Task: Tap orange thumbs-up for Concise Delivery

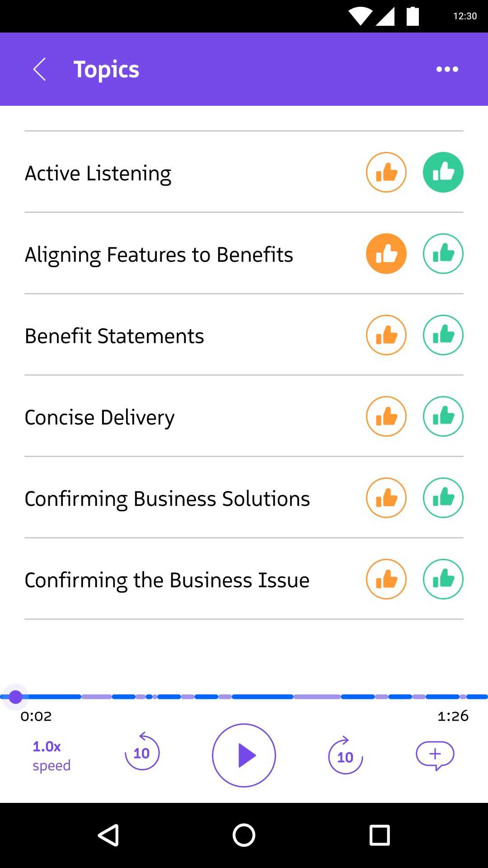Action: (x=386, y=416)
